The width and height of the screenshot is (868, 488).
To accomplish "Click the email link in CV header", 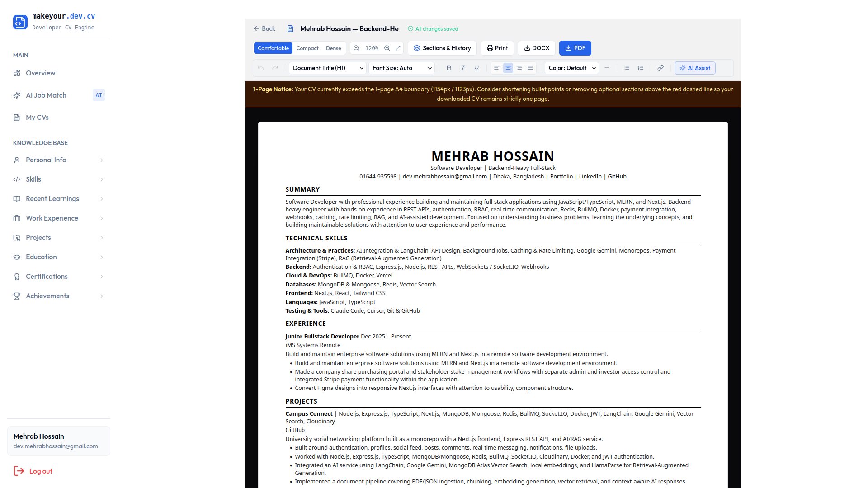I will click(x=445, y=177).
